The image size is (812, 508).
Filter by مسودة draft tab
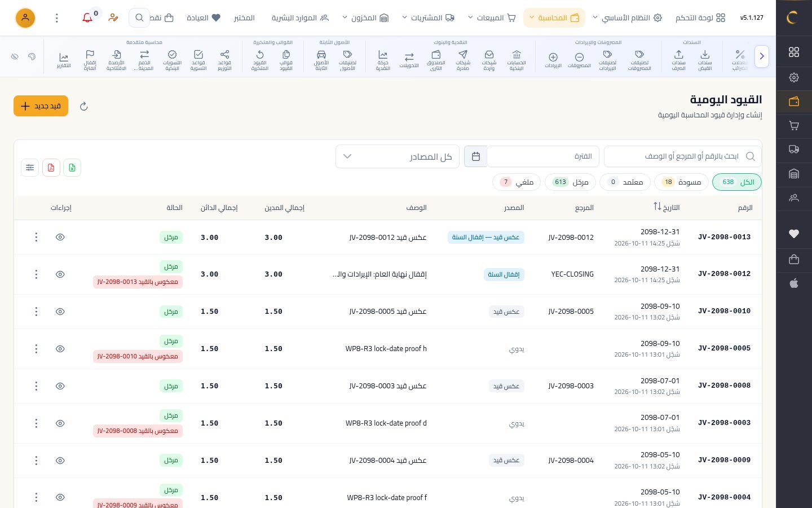[x=681, y=182]
